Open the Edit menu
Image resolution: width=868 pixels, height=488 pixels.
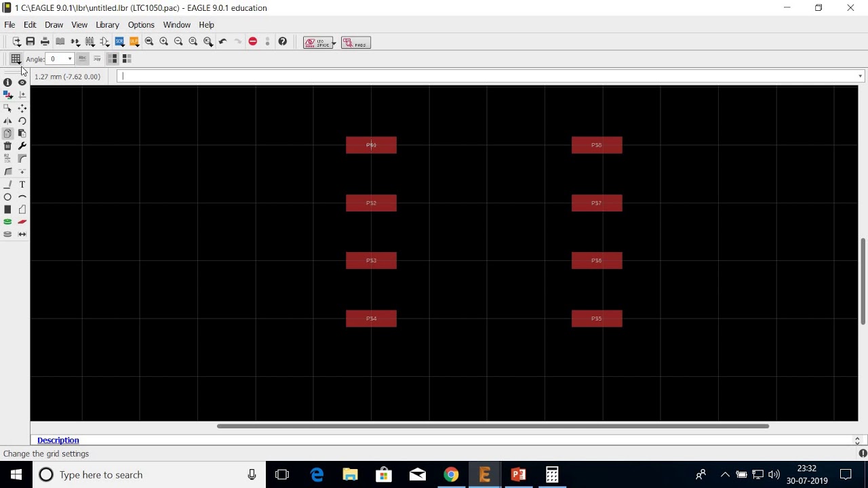30,24
